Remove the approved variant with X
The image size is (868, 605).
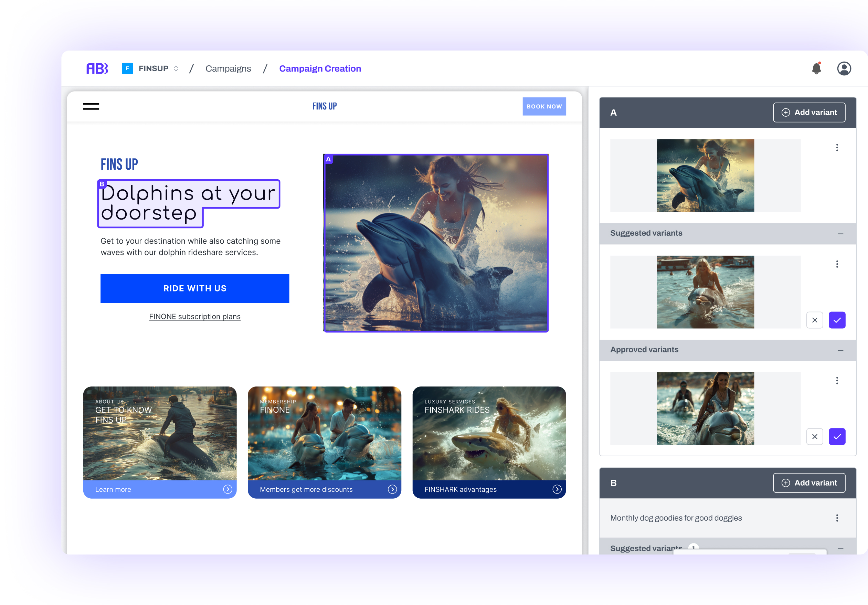[814, 437]
